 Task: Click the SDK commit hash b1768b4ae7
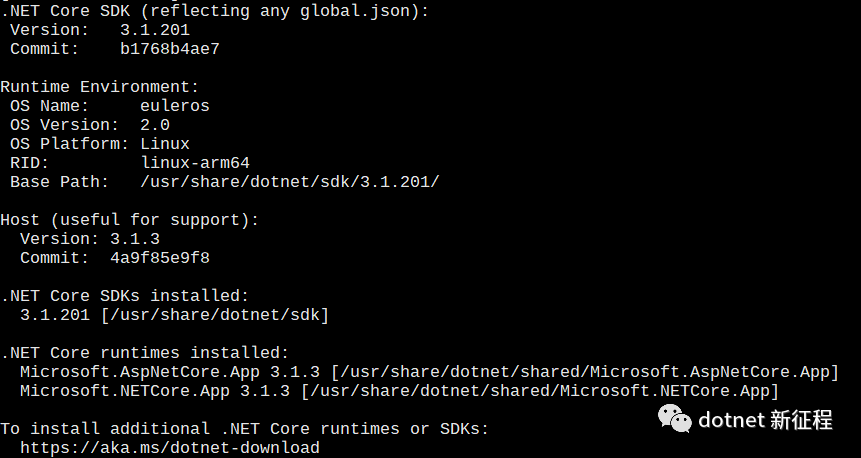pos(169,49)
